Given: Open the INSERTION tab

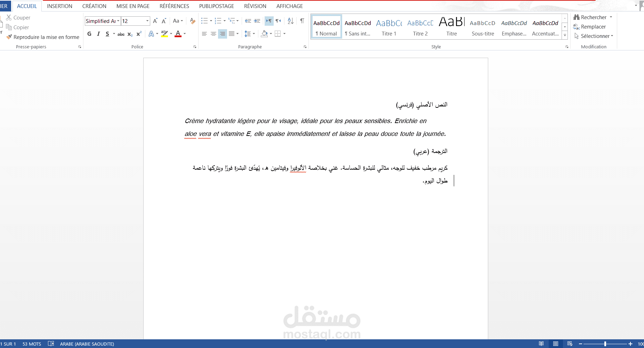Looking at the screenshot, I should pyautogui.click(x=59, y=6).
